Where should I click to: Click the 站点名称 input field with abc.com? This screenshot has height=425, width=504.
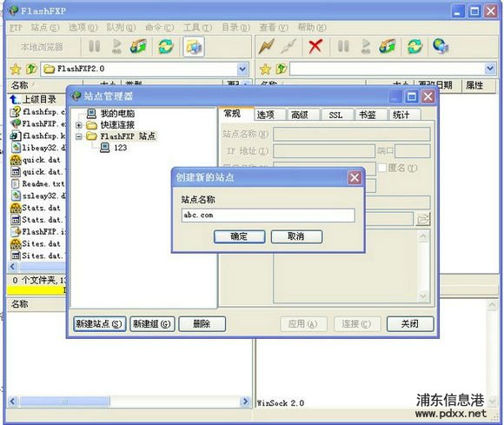click(x=268, y=215)
